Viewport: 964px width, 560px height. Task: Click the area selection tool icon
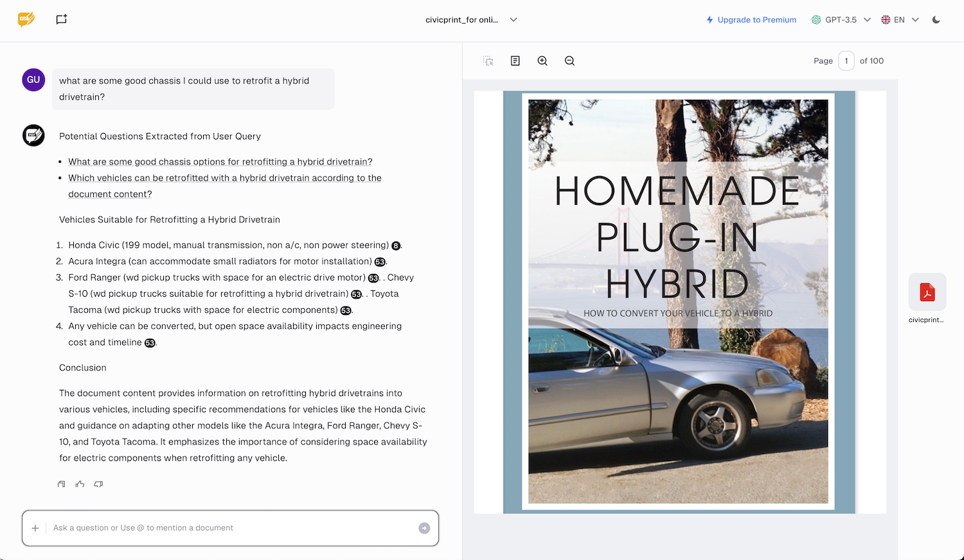point(488,61)
